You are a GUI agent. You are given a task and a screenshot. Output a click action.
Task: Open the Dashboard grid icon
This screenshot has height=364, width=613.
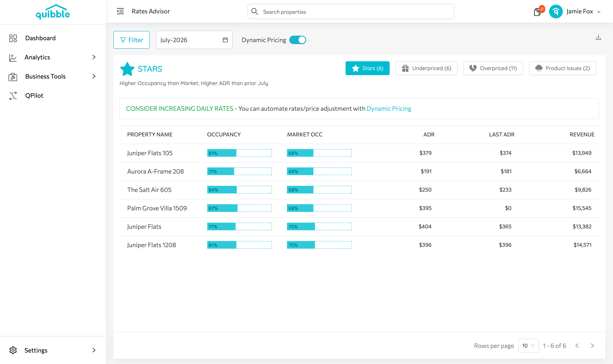(13, 38)
